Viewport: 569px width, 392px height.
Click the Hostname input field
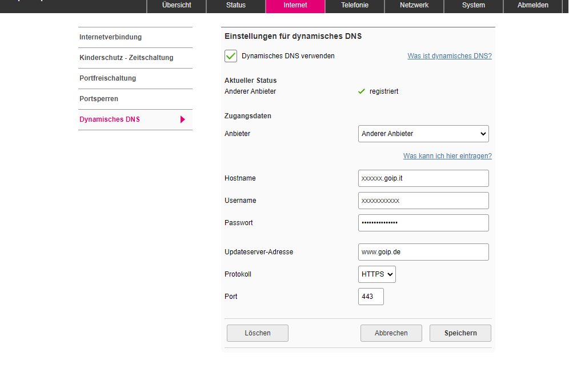(x=423, y=178)
